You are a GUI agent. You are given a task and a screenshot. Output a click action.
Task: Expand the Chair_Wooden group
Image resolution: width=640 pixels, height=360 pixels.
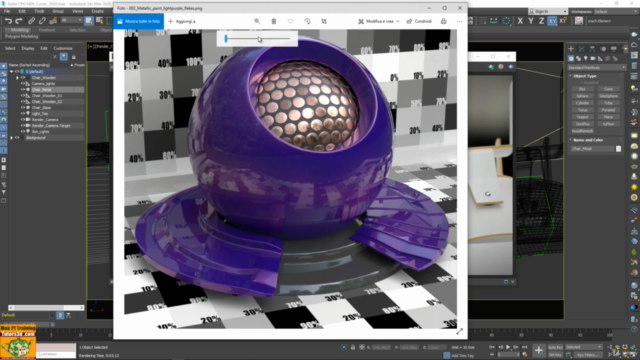pos(17,78)
